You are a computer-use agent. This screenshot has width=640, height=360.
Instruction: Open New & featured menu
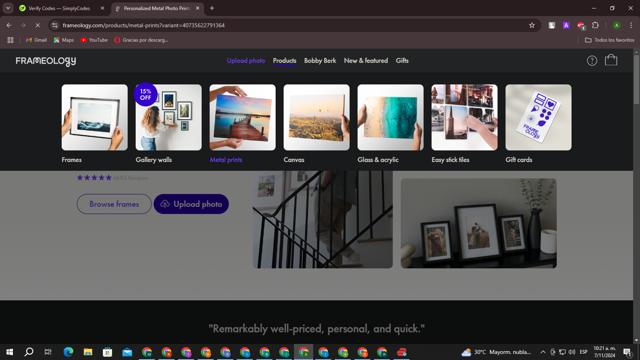(366, 60)
